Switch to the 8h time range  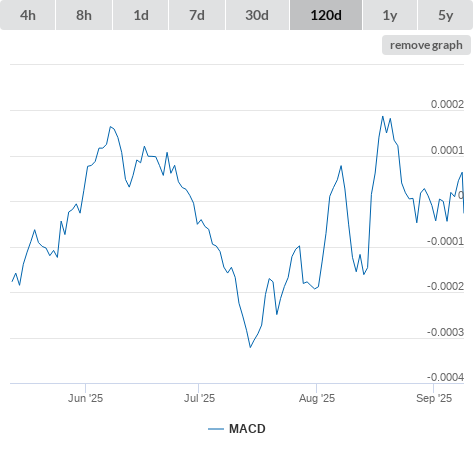click(x=84, y=15)
